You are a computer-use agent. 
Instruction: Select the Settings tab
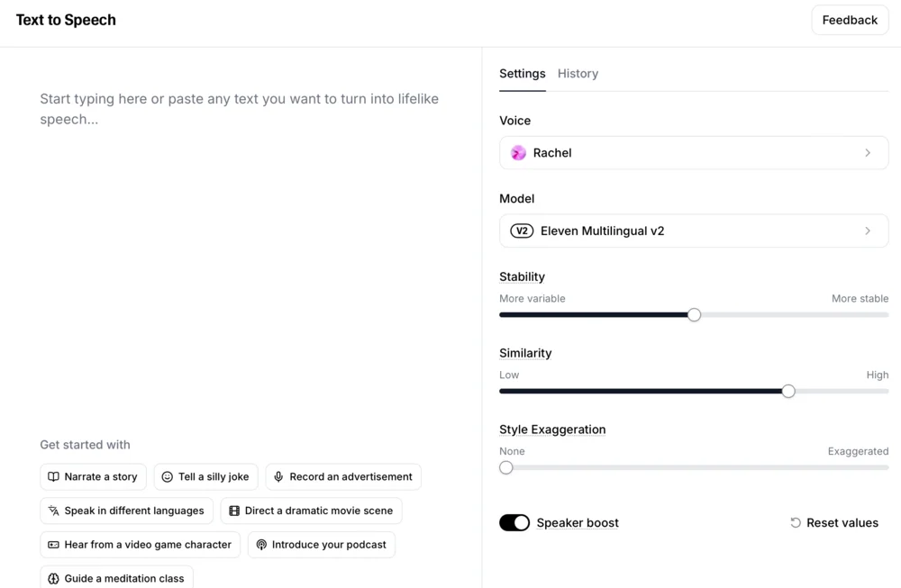pos(523,74)
